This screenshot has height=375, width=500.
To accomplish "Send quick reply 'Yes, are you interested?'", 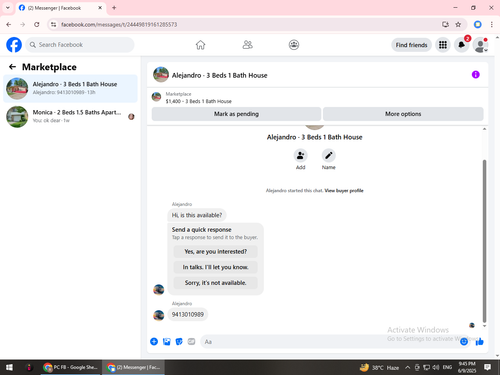I will click(x=216, y=252).
